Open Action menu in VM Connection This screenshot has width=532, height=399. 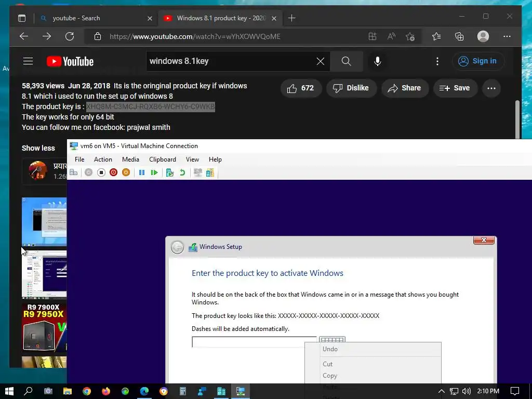pos(103,159)
